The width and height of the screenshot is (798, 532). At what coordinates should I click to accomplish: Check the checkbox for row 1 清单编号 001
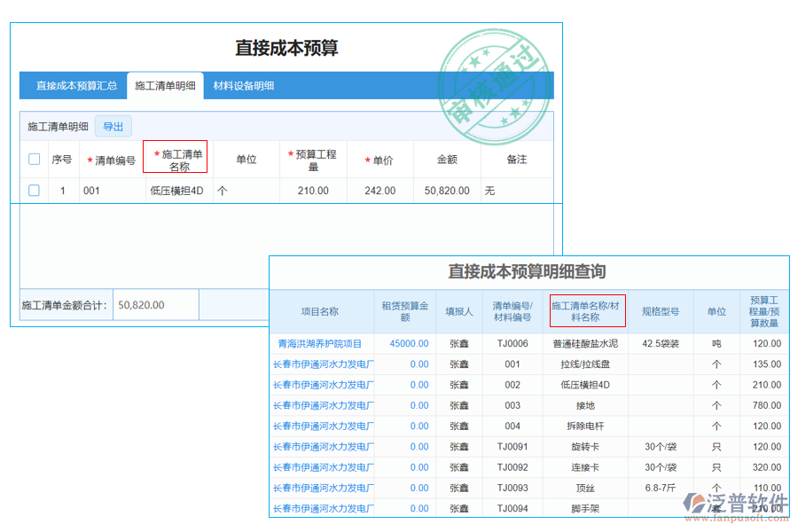34,190
